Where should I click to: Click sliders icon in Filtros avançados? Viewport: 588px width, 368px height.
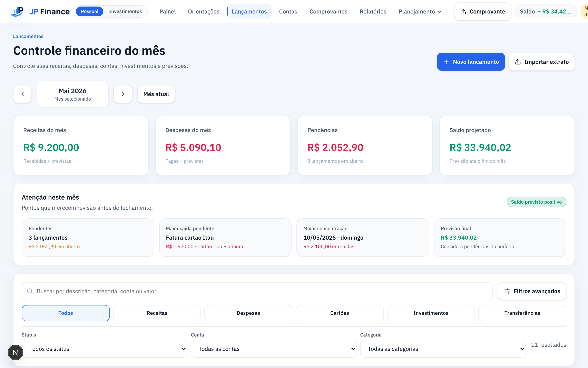tap(507, 291)
